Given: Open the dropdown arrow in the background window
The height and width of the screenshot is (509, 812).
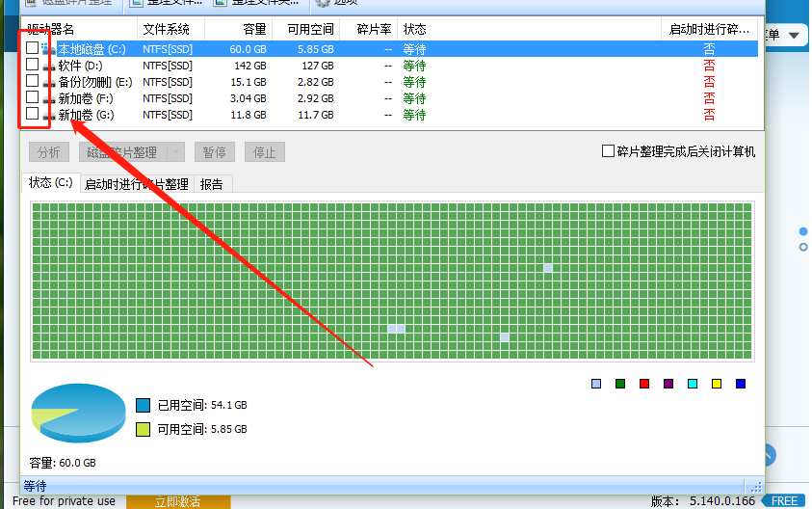Looking at the screenshot, I should 794,36.
